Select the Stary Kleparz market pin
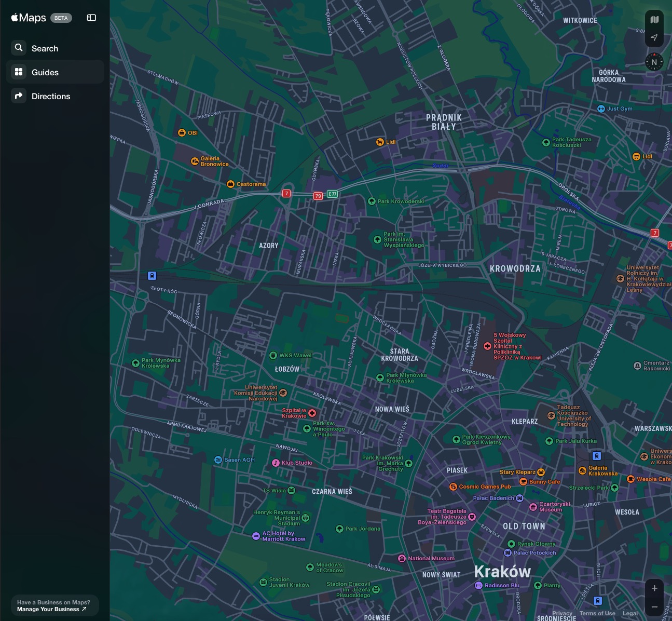The image size is (672, 621). [541, 472]
